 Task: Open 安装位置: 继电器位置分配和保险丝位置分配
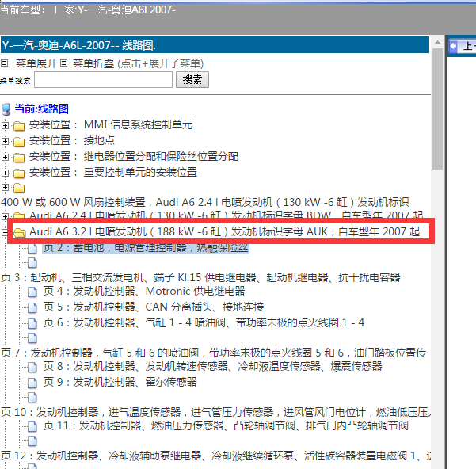click(134, 157)
